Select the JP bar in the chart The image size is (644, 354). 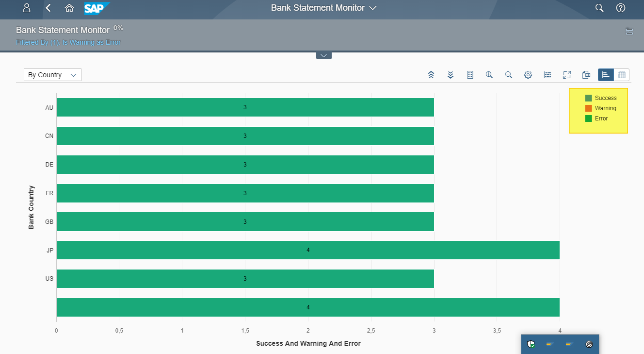[x=308, y=250]
